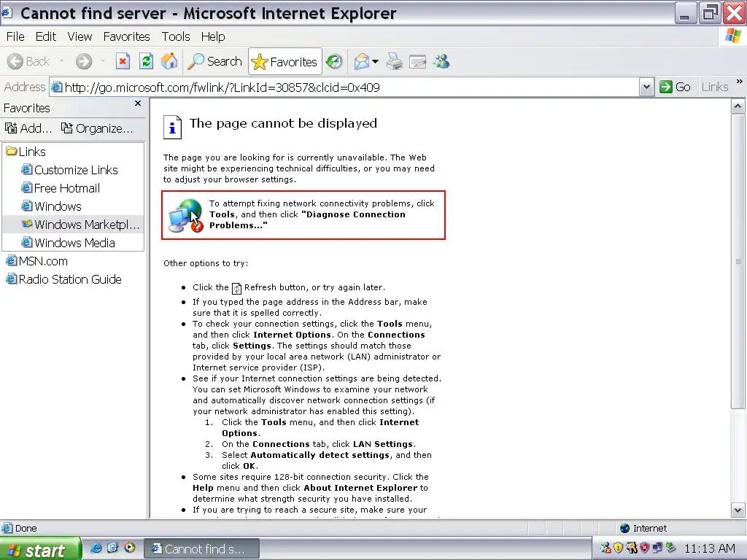Click the Print toolbar icon
Screen dimensions: 747x560
coord(395,61)
